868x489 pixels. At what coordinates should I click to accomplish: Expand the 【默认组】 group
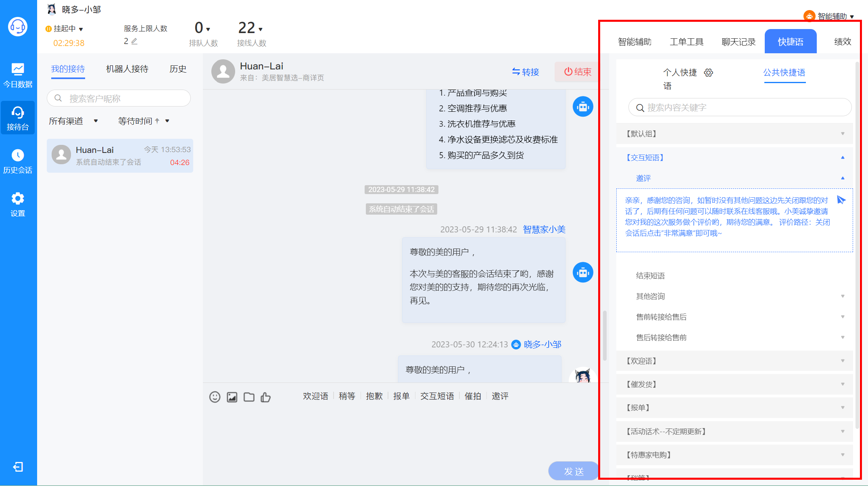pos(734,134)
